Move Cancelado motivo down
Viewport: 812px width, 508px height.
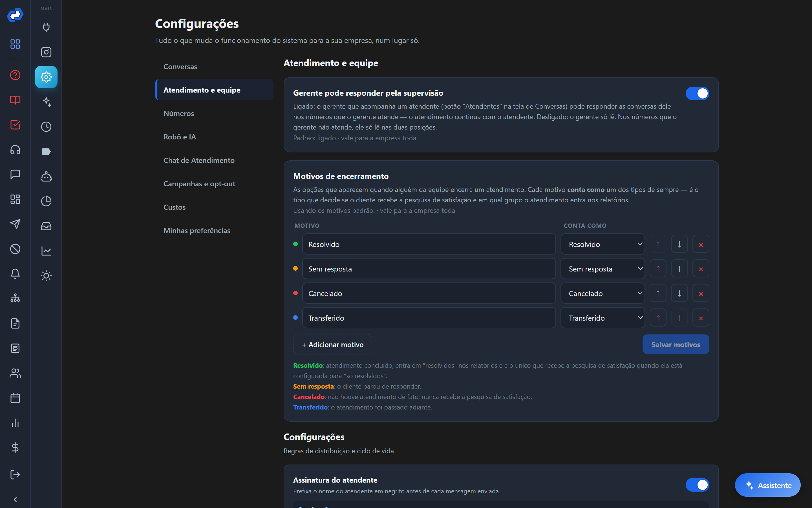click(x=679, y=293)
